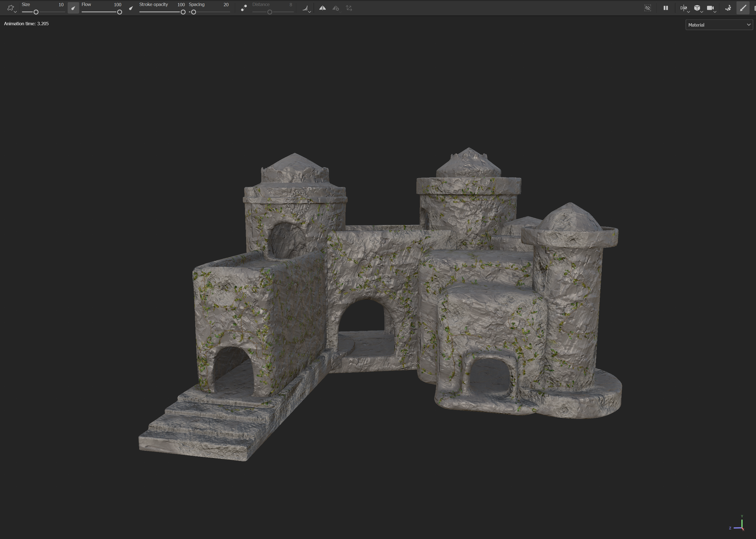This screenshot has width=756, height=539.
Task: Open the stroke falloff curve dropdown
Action: (x=307, y=9)
